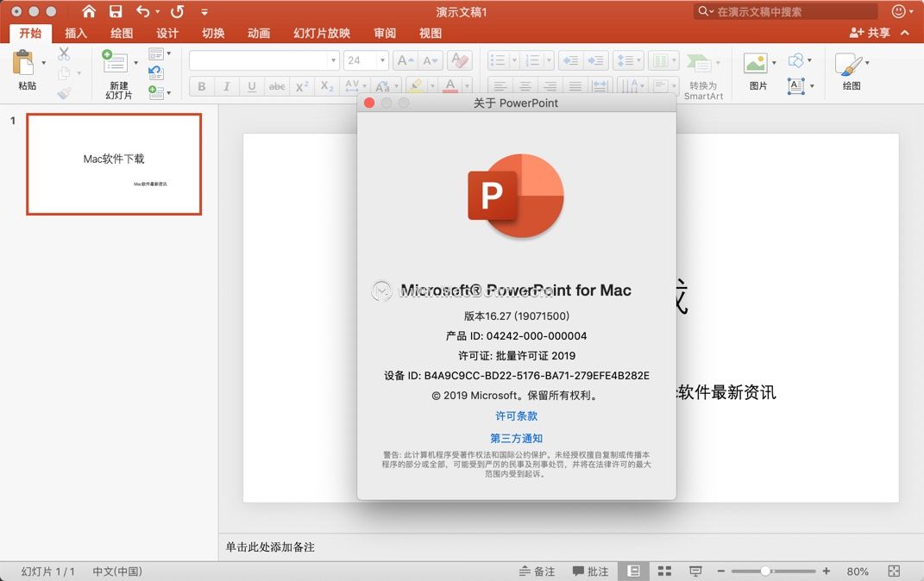Image resolution: width=924 pixels, height=581 pixels.
Task: Apply superscript formatting
Action: pyautogui.click(x=302, y=86)
